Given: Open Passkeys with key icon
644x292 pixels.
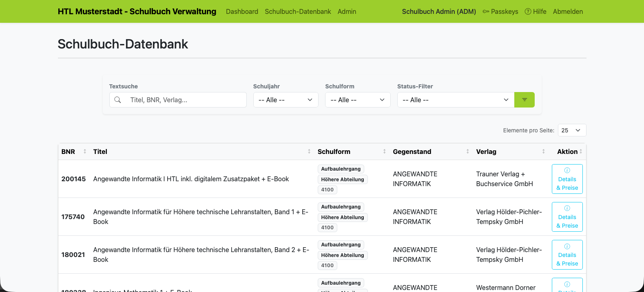Looking at the screenshot, I should pos(500,11).
